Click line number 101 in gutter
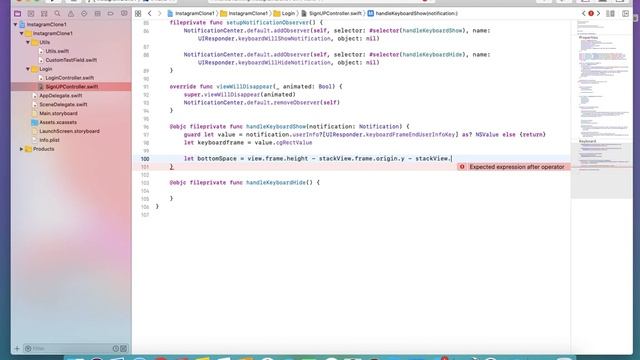The height and width of the screenshot is (360, 640). click(x=145, y=167)
